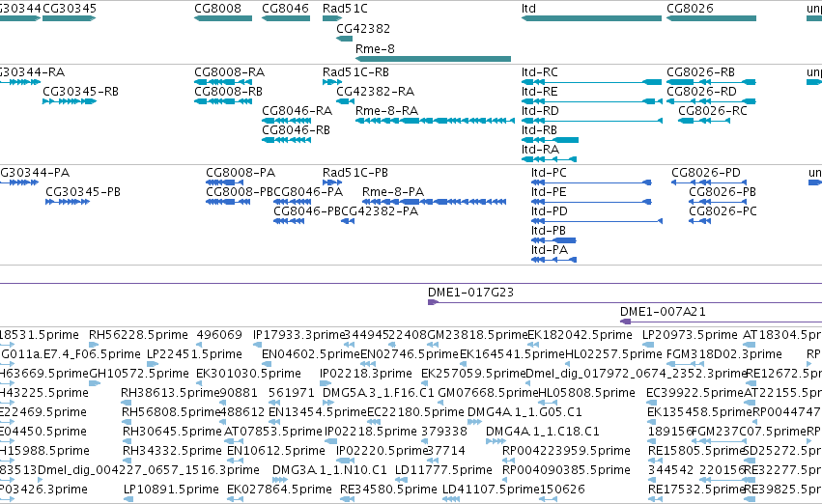Click the LP22451.5prime EST label
The width and height of the screenshot is (822, 504).
[x=194, y=353]
